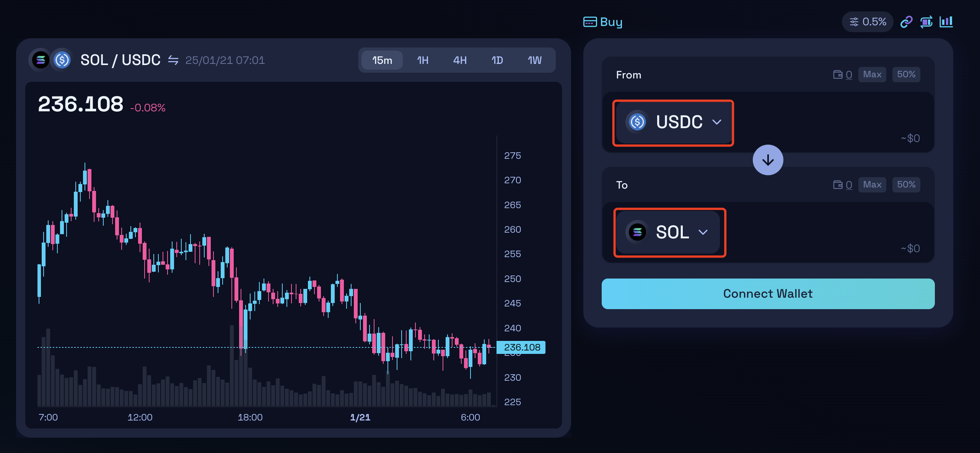The image size is (980, 453).
Task: Click the swap direction arrow button
Action: pos(768,161)
